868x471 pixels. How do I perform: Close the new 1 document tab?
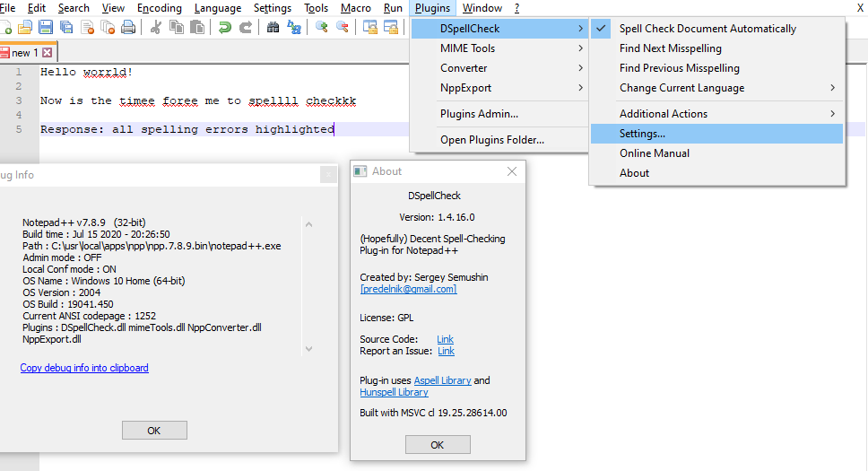pyautogui.click(x=47, y=53)
